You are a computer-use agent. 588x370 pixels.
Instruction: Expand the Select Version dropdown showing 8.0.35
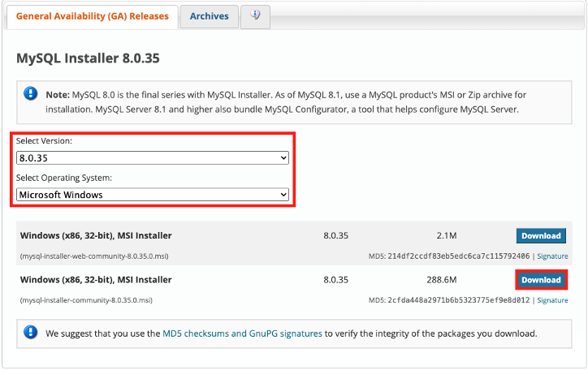153,158
